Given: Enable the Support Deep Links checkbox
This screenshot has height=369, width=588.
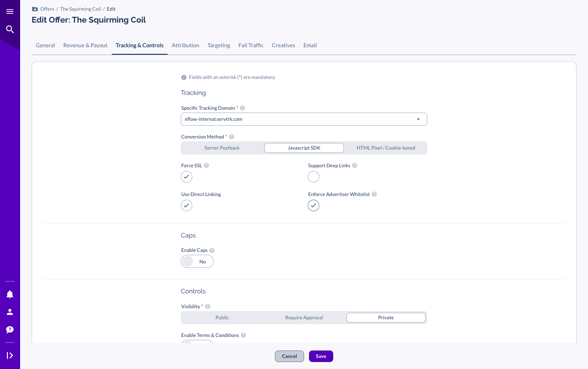Looking at the screenshot, I should click(314, 177).
